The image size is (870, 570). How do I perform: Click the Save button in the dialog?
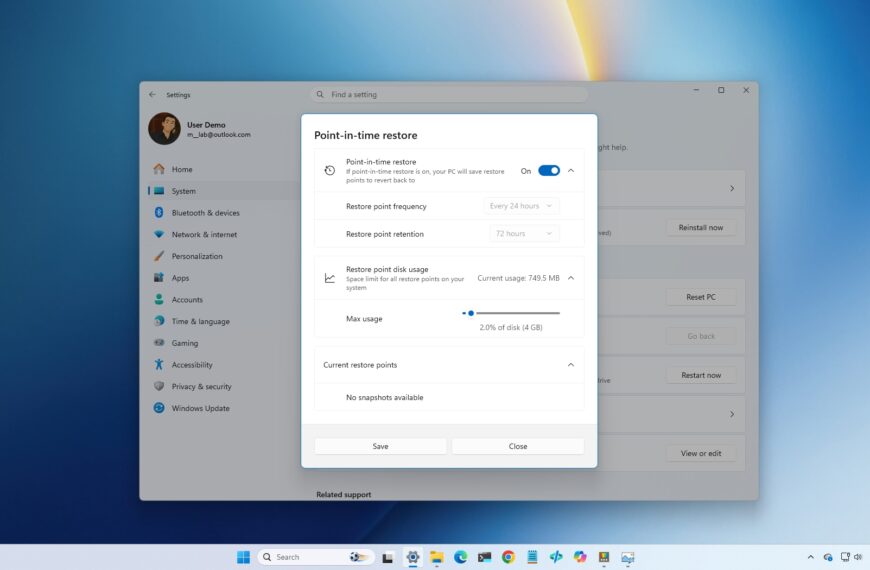tap(380, 446)
